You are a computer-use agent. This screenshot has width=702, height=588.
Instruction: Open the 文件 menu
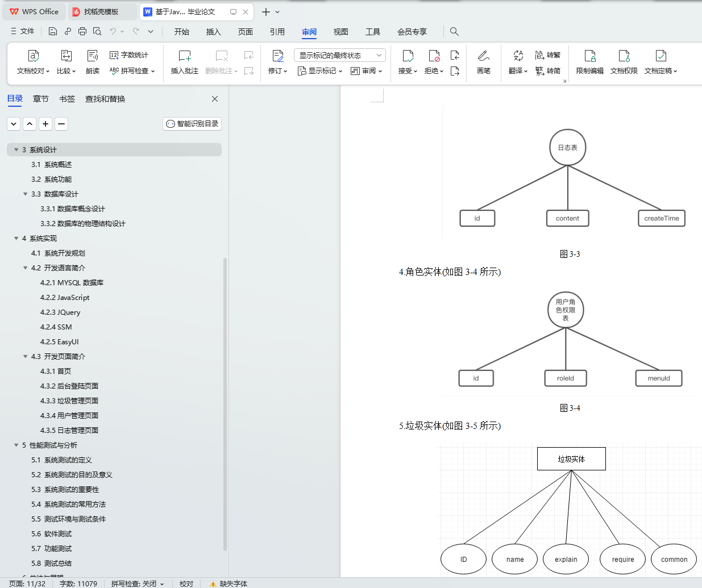[23, 31]
